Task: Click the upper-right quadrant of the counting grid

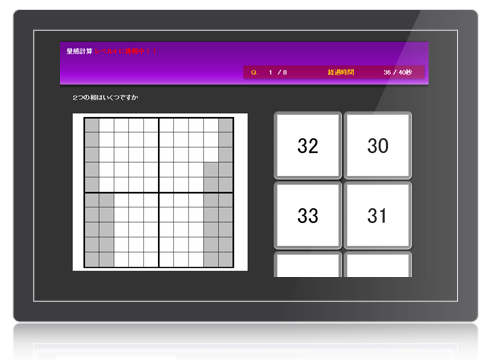Action: (x=196, y=155)
